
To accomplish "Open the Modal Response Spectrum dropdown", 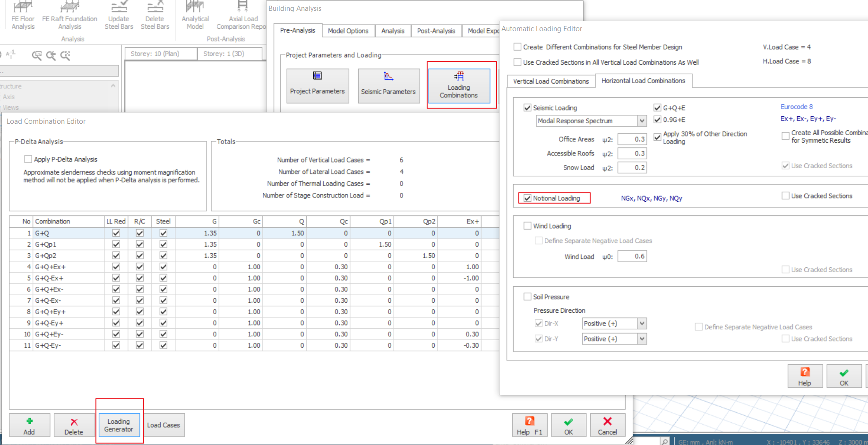I will coord(641,121).
